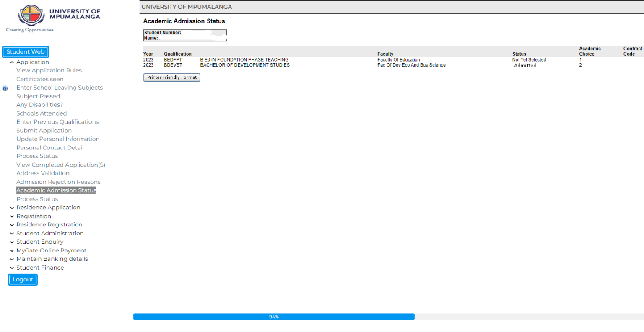The width and height of the screenshot is (644, 332).
Task: Open Certificates seen page
Action: (40, 79)
